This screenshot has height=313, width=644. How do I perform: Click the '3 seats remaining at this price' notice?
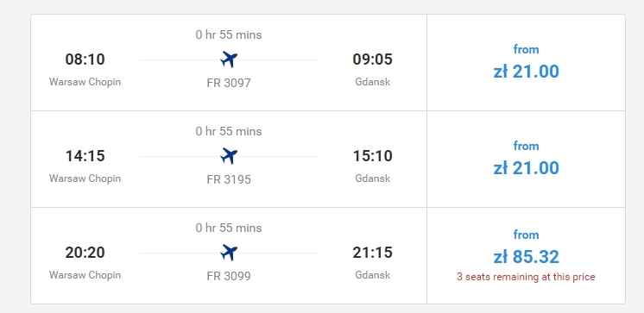click(x=526, y=277)
